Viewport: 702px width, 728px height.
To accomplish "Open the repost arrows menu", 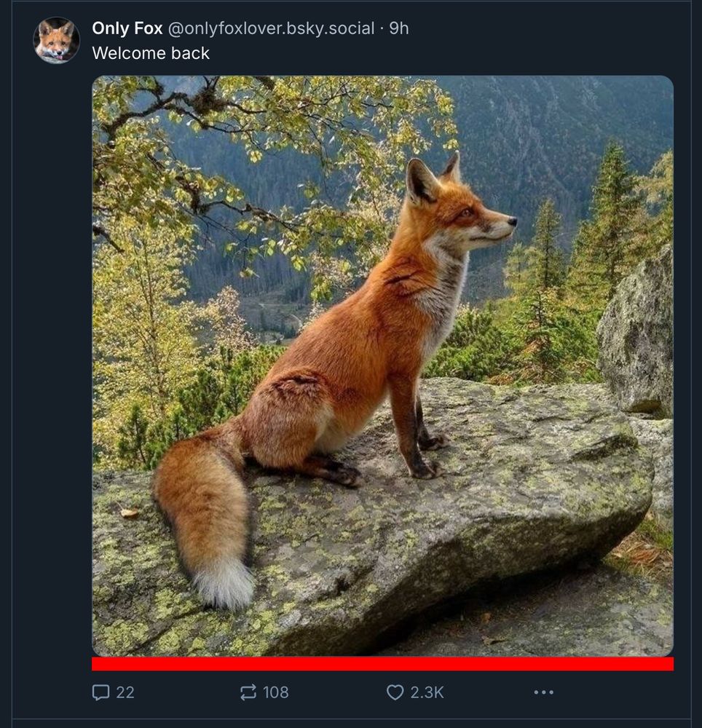I will (248, 692).
